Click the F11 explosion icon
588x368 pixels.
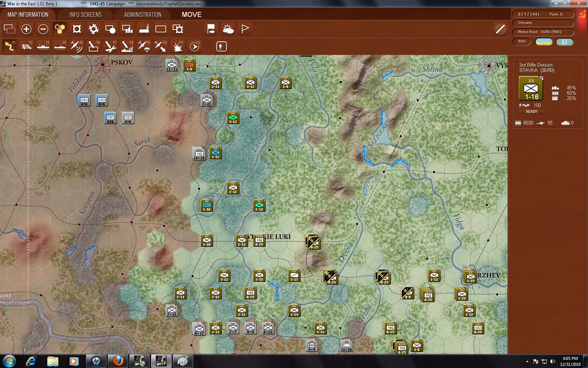177,46
